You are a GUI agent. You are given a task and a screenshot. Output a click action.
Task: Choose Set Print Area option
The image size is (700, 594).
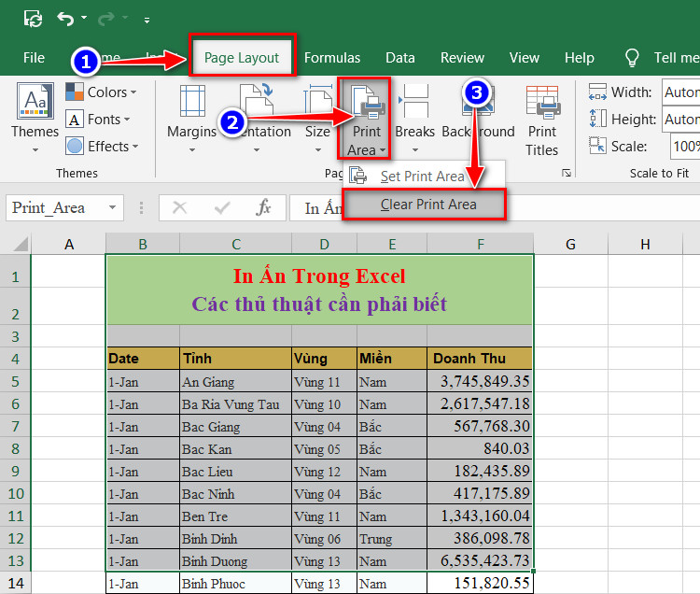pyautogui.click(x=424, y=177)
